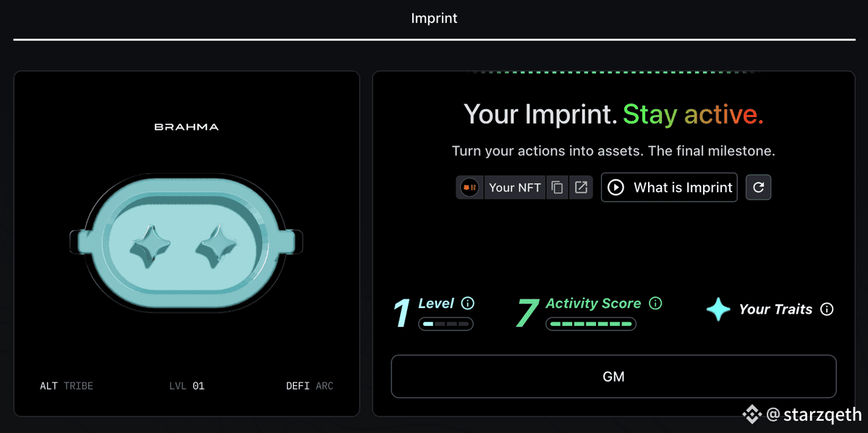
Task: Click the refresh icon button
Action: (758, 187)
